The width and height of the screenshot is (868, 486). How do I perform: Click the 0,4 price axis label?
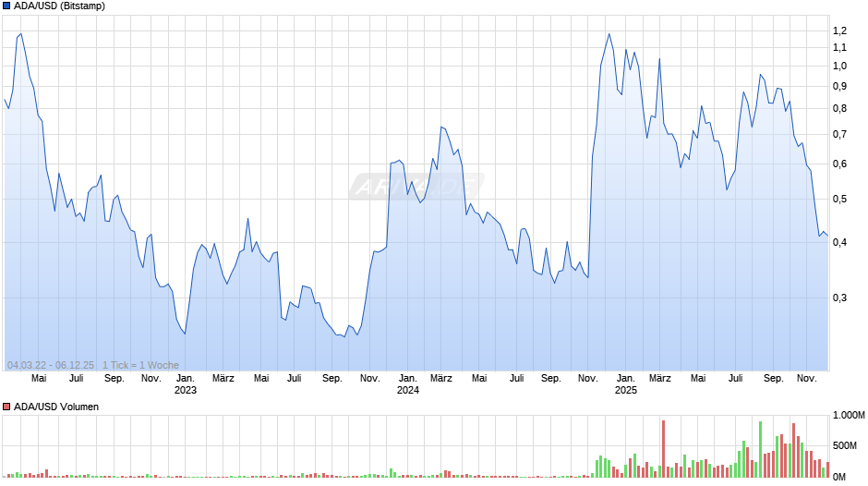(839, 242)
